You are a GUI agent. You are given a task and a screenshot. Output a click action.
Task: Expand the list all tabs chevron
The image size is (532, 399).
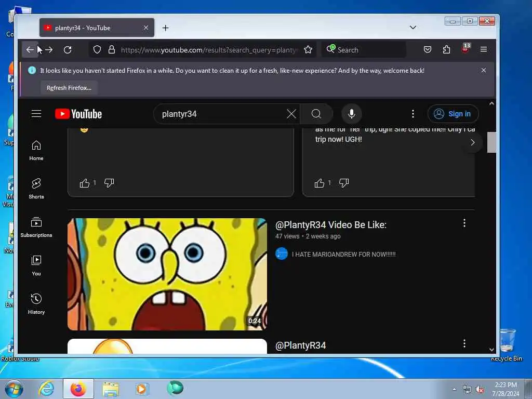click(413, 28)
